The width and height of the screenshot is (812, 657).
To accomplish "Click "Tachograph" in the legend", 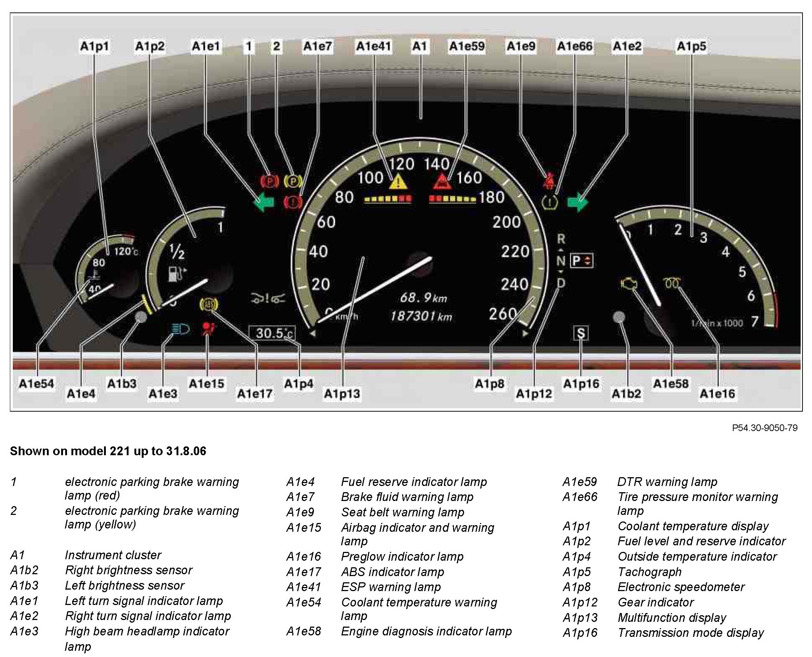I will (x=650, y=572).
